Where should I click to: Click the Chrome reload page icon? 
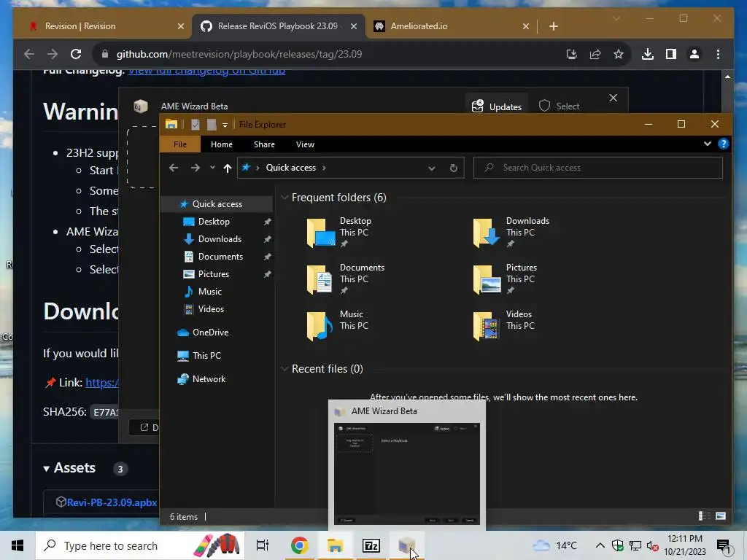pyautogui.click(x=76, y=54)
